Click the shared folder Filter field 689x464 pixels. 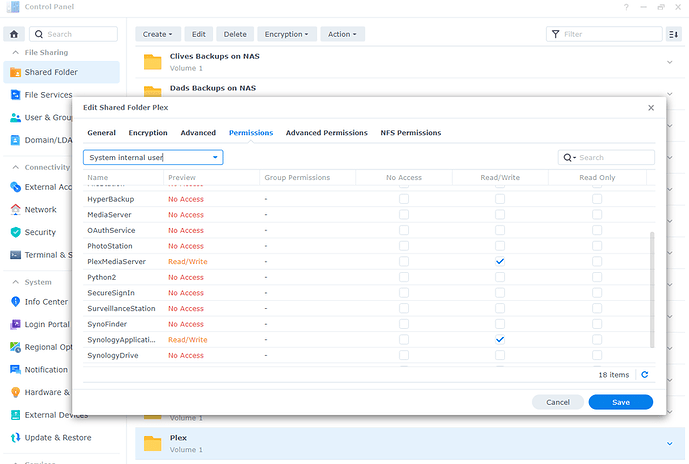[604, 34]
